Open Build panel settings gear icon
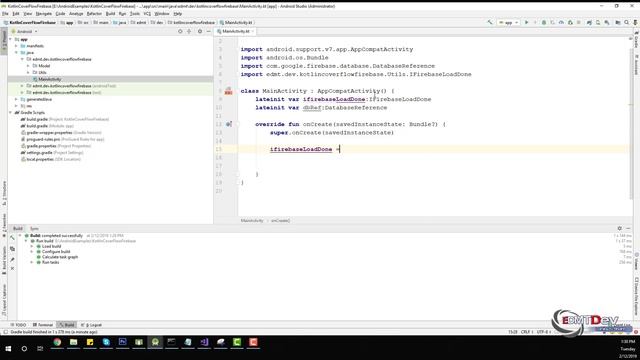Viewport: 640px width, 360px height. coord(620,229)
